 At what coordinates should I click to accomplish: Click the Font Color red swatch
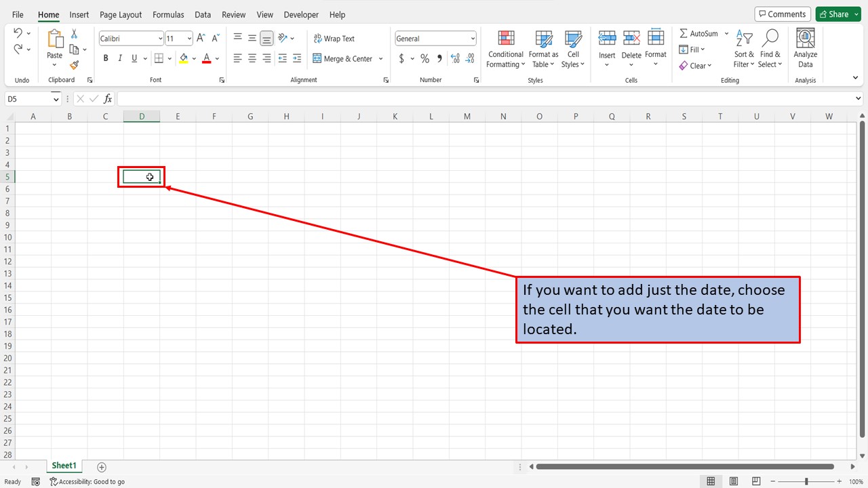(206, 58)
